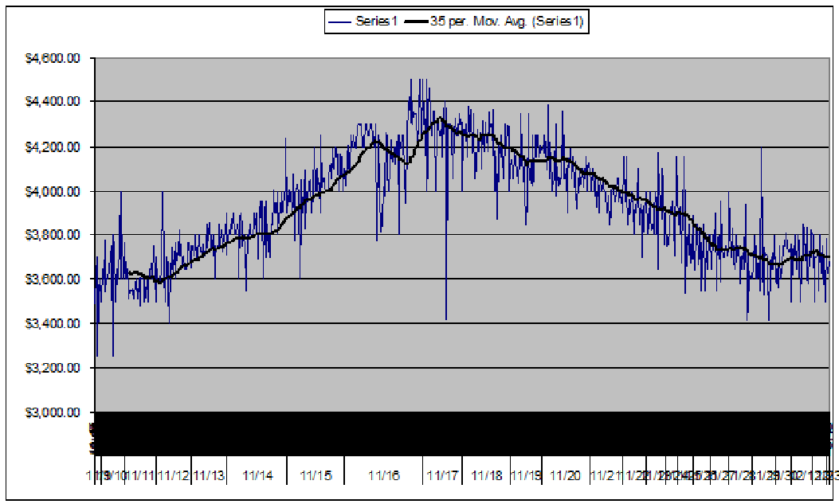Select the $3,400.00 y-axis label

click(53, 324)
